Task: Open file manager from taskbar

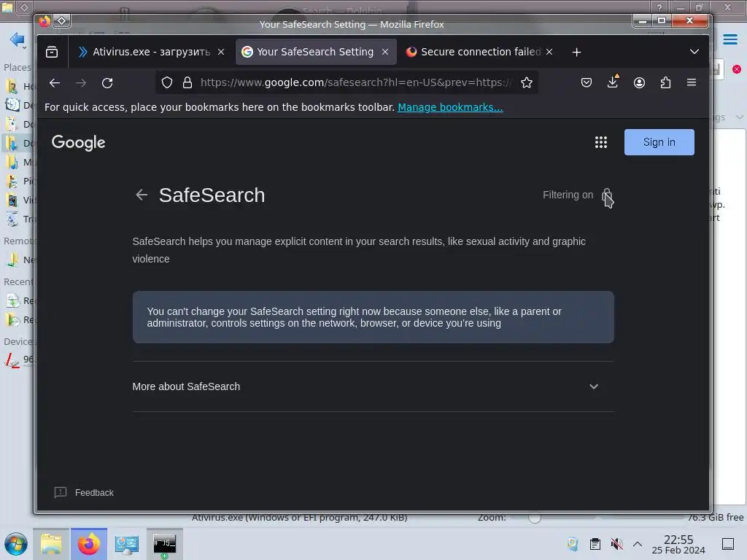Action: pos(51,544)
